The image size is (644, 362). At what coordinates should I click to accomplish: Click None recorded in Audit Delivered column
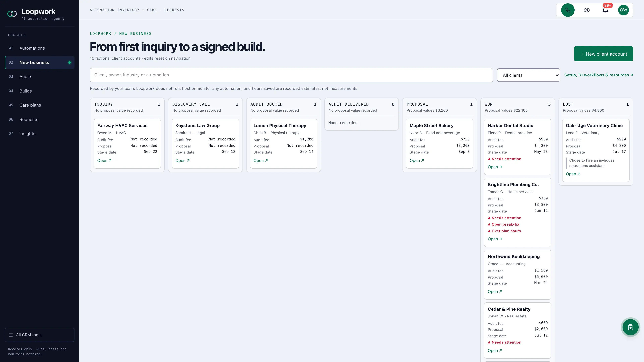click(x=342, y=123)
